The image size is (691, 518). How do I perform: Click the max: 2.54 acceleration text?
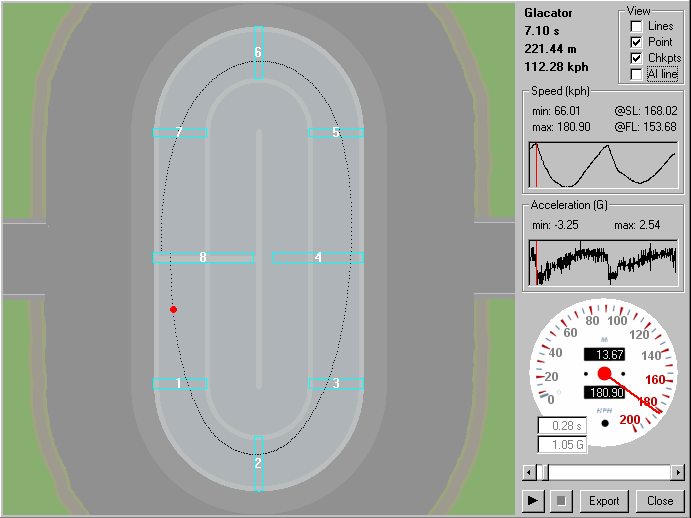coord(637,225)
